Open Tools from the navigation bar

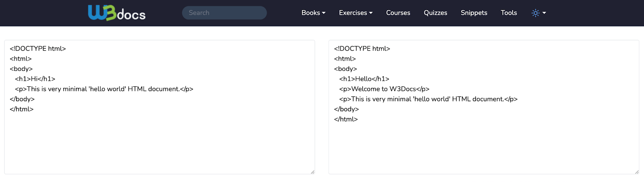508,13
